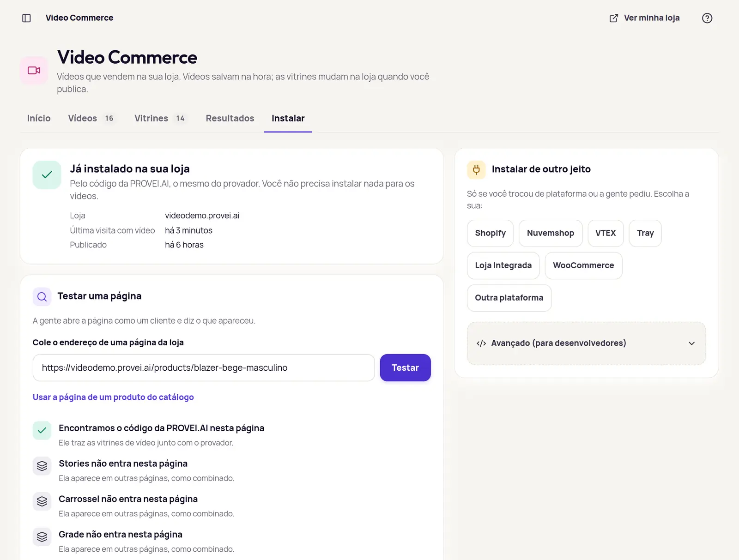The height and width of the screenshot is (560, 739).
Task: Choose the Shopify platform button
Action: click(490, 233)
